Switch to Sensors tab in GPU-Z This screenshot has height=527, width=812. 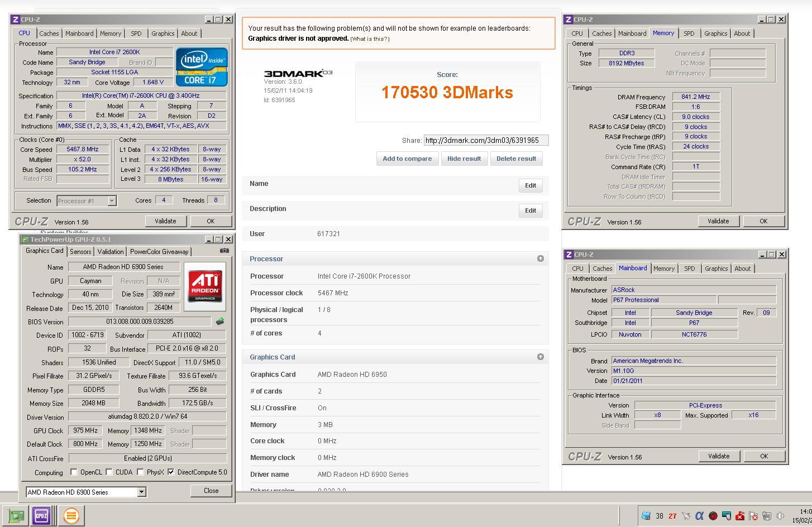coord(80,252)
